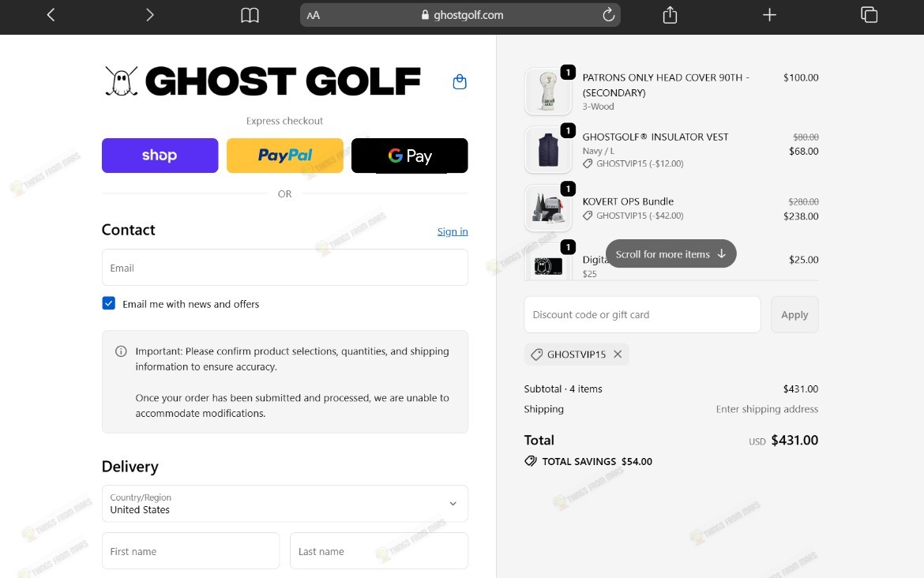Viewport: 924px width, 578px height.
Task: Choose the Google Pay express checkout button
Action: [x=410, y=156]
